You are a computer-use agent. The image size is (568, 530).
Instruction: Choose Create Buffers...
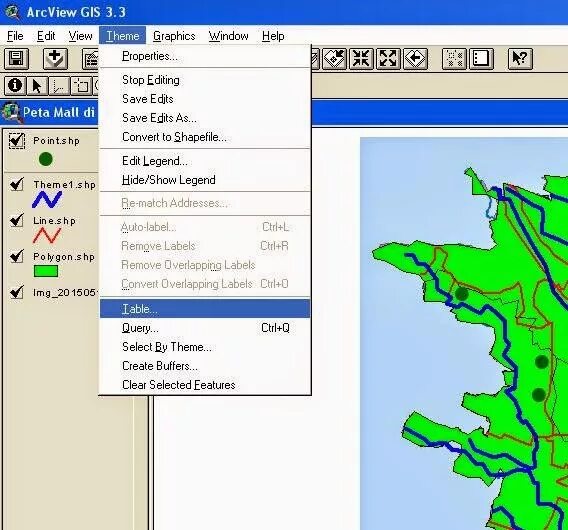[x=205, y=366]
